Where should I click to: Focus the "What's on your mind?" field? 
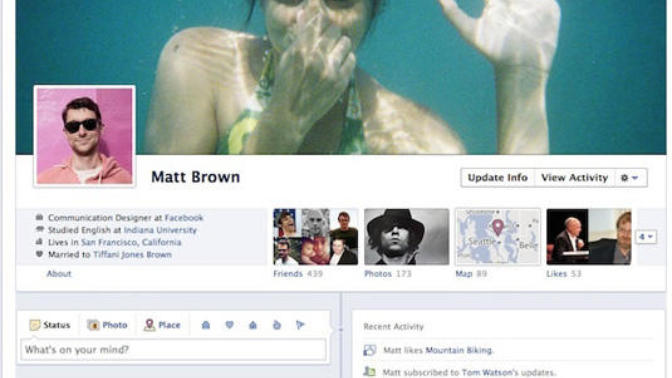[x=173, y=350]
